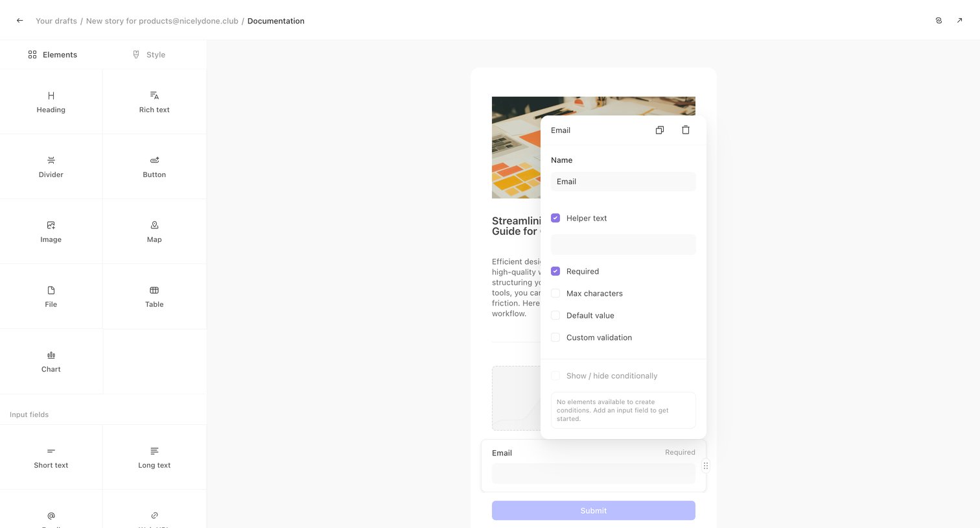Uncheck the Required checkbox

coord(555,271)
